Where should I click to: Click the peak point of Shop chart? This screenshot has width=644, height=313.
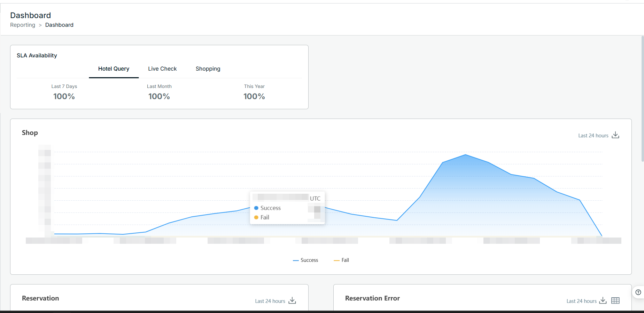tap(465, 155)
